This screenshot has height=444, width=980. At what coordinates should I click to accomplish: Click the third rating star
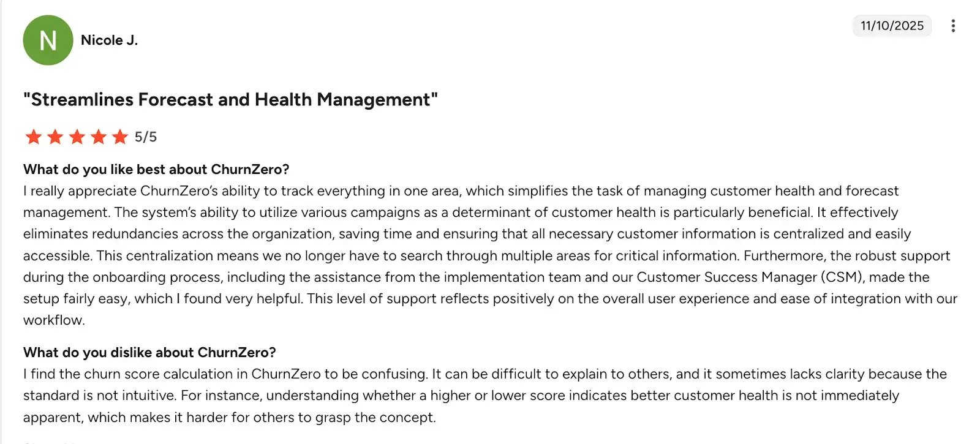coord(77,137)
